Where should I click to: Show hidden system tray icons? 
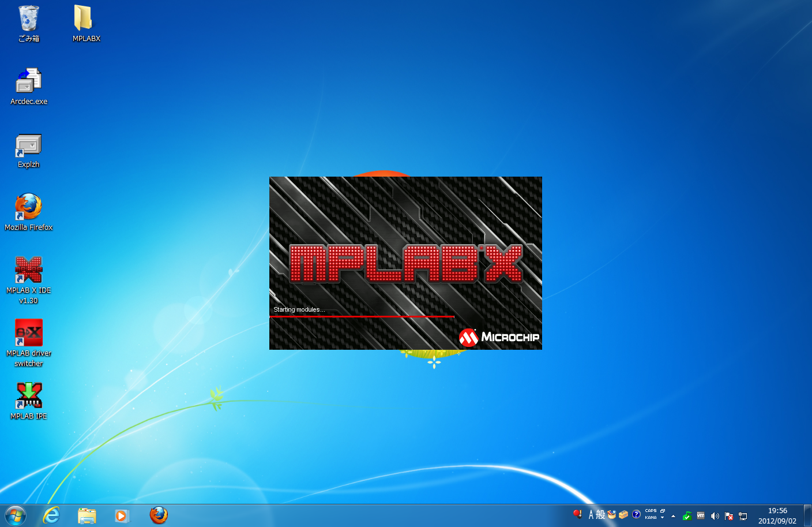click(x=673, y=516)
